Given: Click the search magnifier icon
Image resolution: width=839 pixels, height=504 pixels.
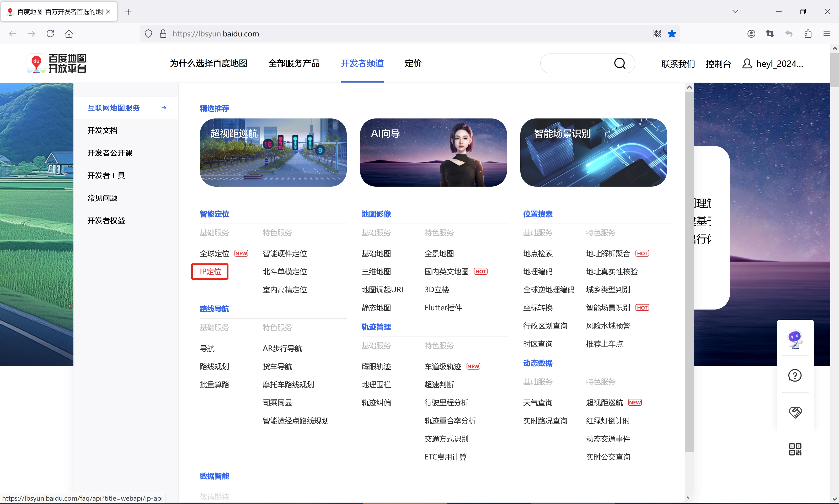Looking at the screenshot, I should [x=619, y=63].
